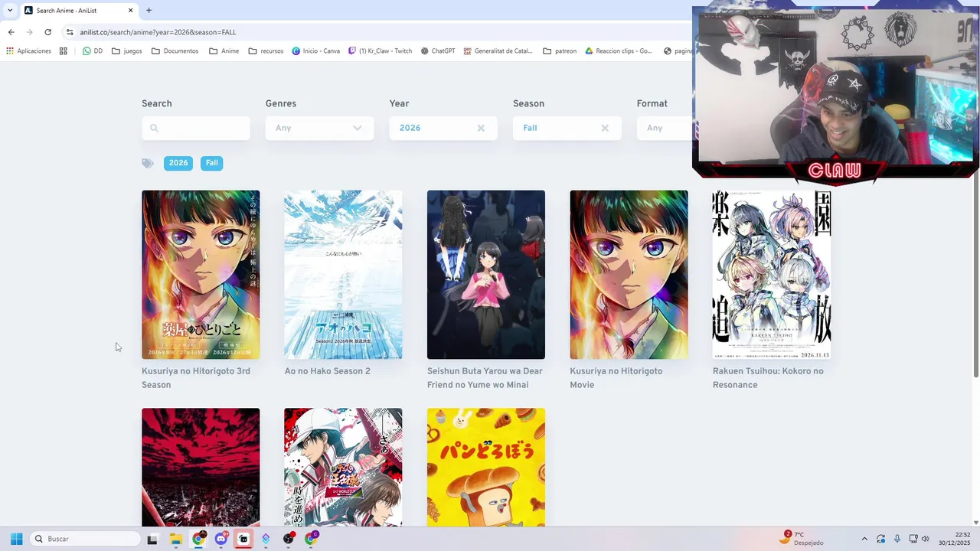
Task: Open Kusuriya no Hitorigoto 3rd Season cover
Action: coord(201,275)
